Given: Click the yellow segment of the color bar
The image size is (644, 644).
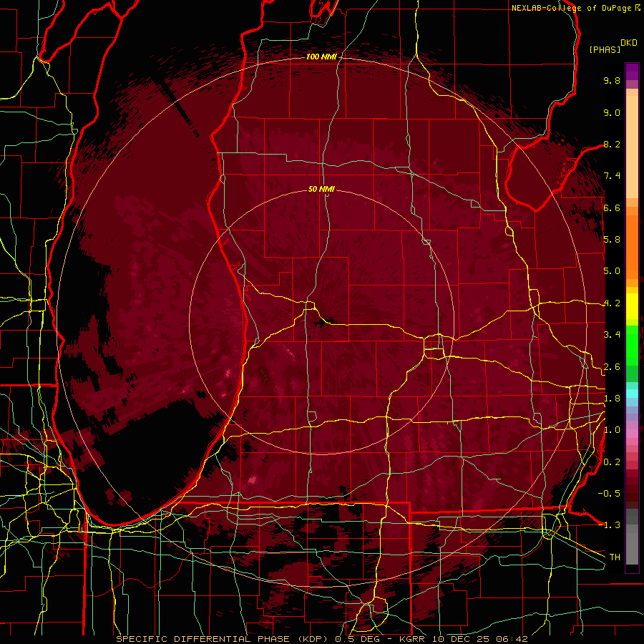Looking at the screenshot, I should (x=632, y=306).
